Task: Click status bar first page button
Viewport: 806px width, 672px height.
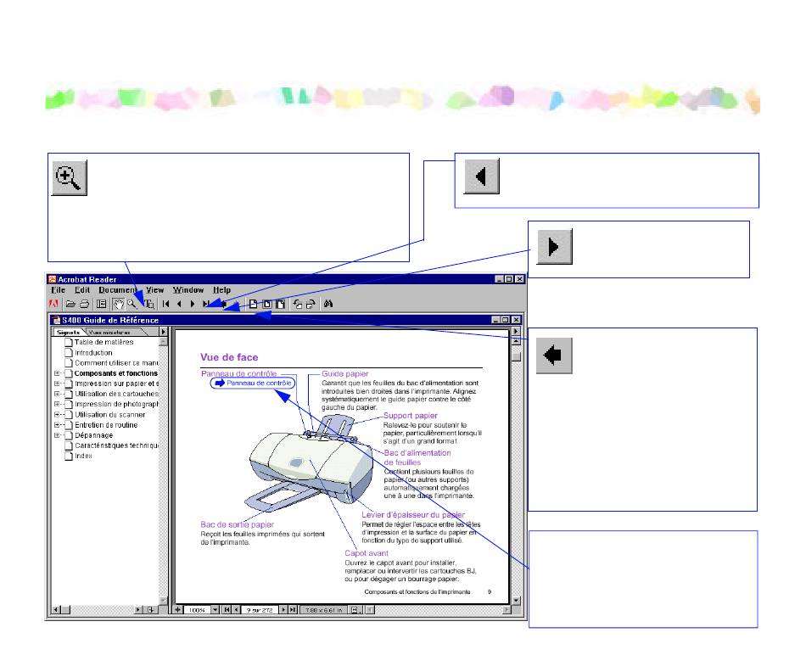Action: pos(227,610)
